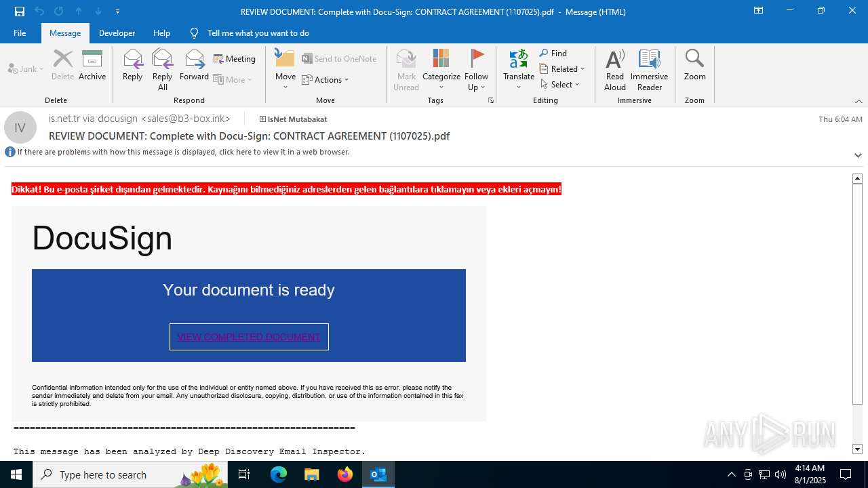Open the Help tab
The image size is (868, 488).
tap(161, 33)
